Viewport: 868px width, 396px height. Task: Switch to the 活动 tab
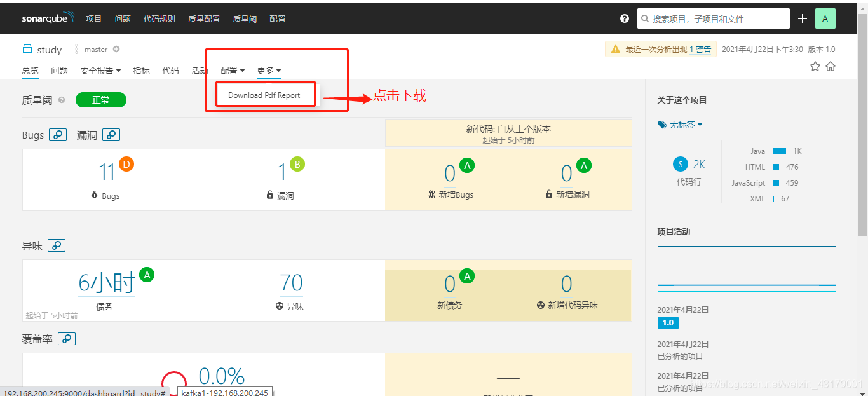click(200, 71)
